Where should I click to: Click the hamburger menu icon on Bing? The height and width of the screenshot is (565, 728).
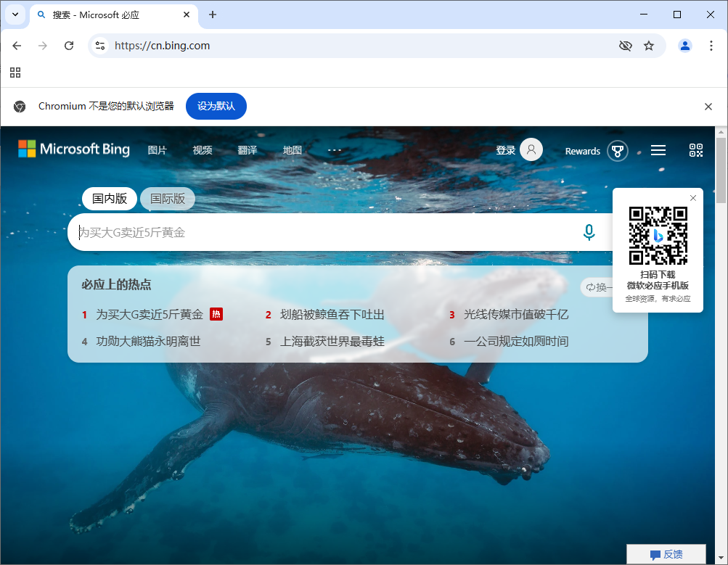[658, 150]
